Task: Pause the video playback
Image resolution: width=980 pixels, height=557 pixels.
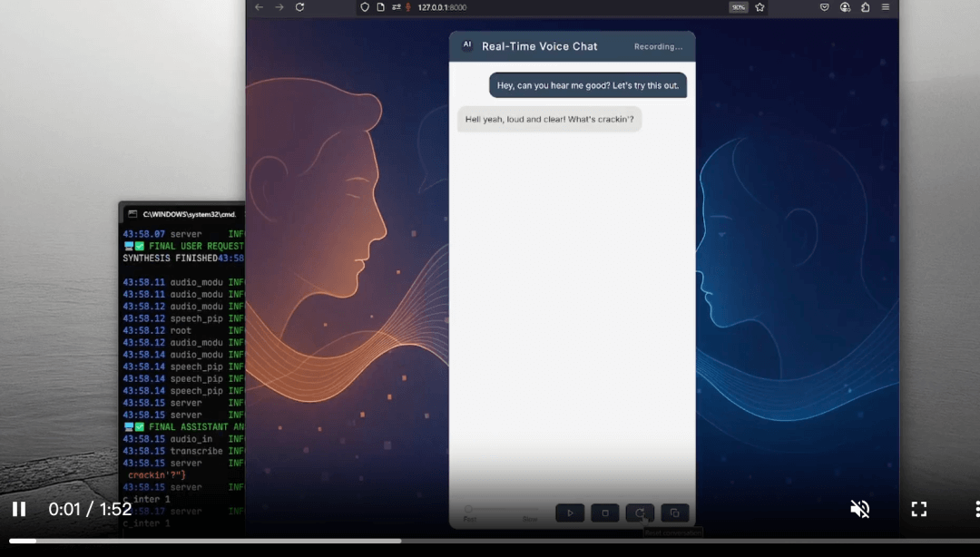Action: [x=19, y=509]
